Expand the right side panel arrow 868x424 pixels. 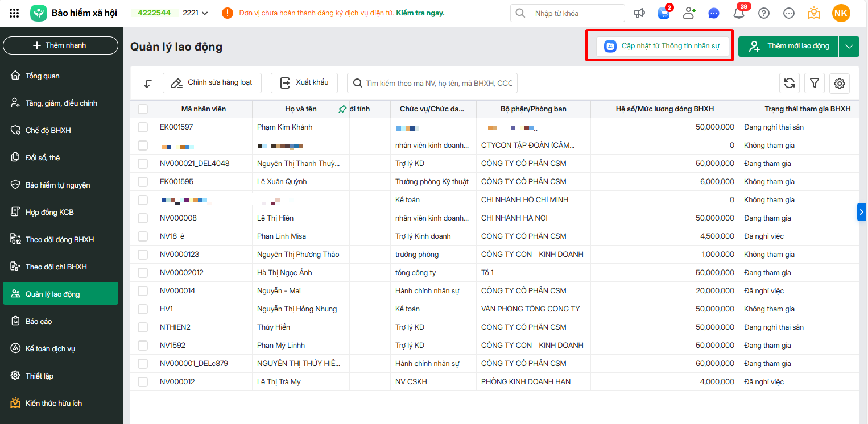(x=862, y=211)
